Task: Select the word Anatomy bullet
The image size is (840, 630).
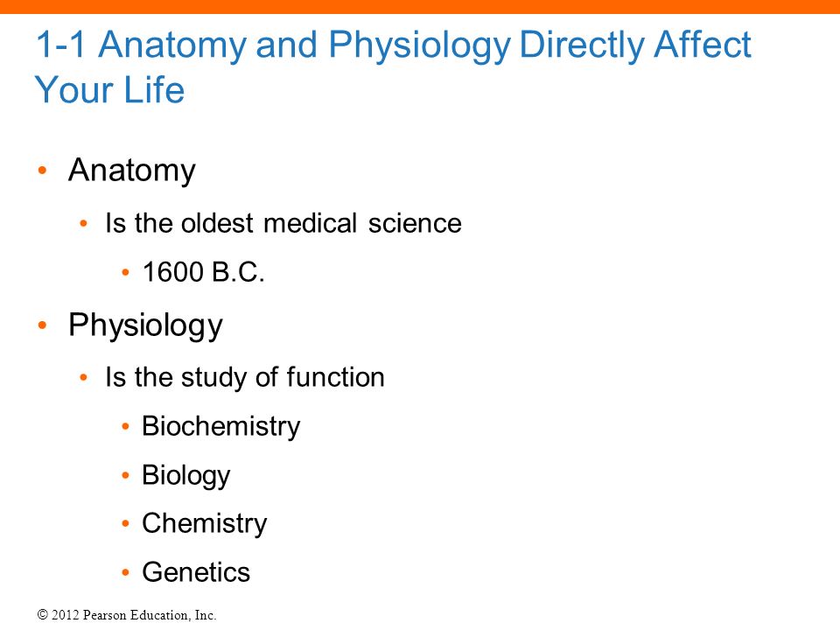Action: coord(132,171)
